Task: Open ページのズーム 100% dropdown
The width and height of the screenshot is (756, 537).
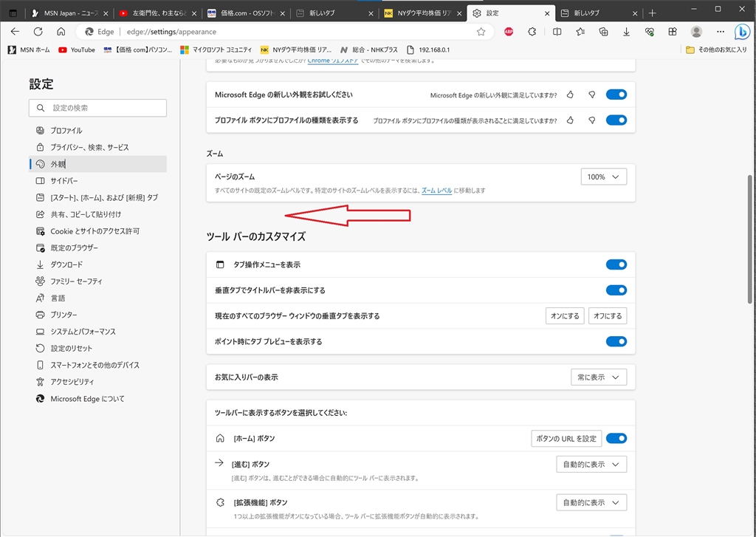Action: coord(604,177)
